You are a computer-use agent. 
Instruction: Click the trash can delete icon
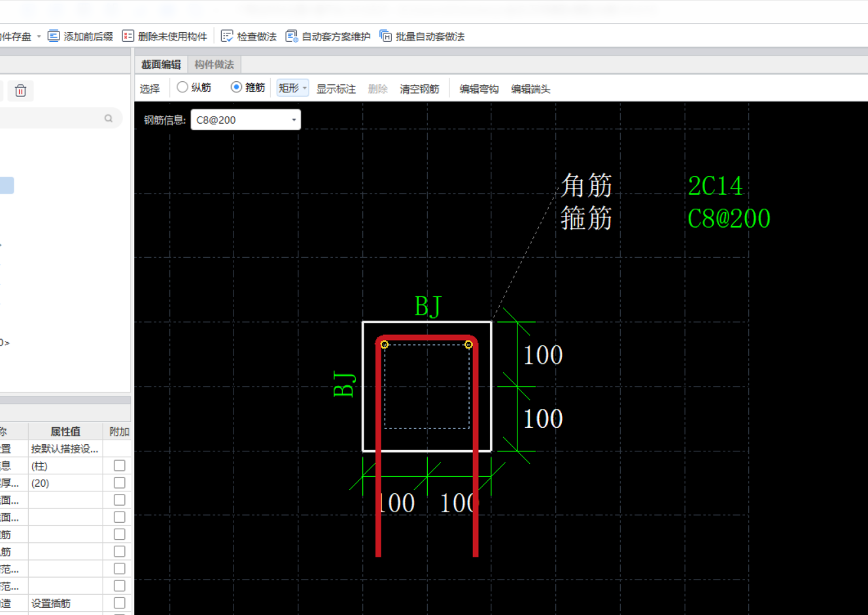point(20,91)
